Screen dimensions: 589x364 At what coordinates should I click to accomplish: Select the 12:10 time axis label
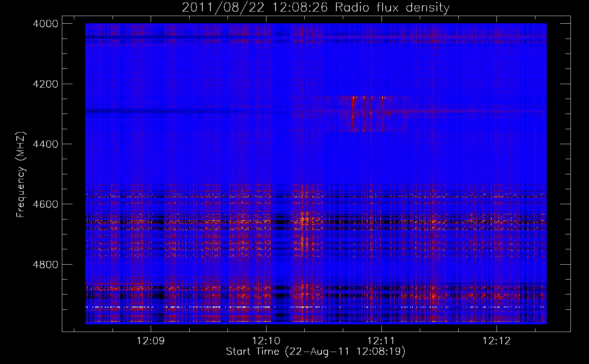pos(266,341)
